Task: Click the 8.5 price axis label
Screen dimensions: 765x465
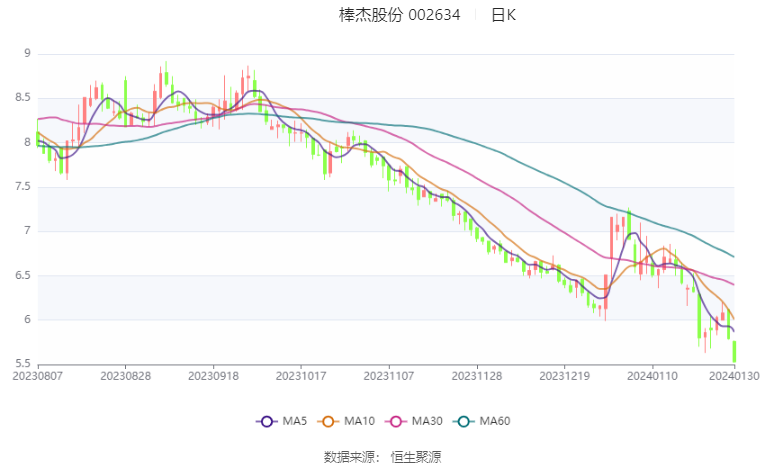Action: click(23, 98)
